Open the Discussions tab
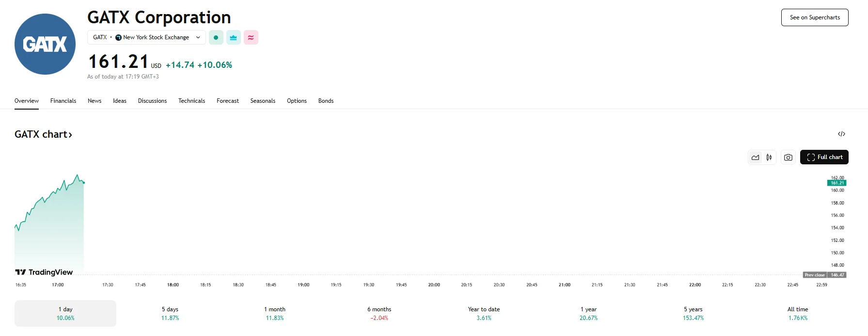Image resolution: width=868 pixels, height=336 pixels. pyautogui.click(x=152, y=101)
